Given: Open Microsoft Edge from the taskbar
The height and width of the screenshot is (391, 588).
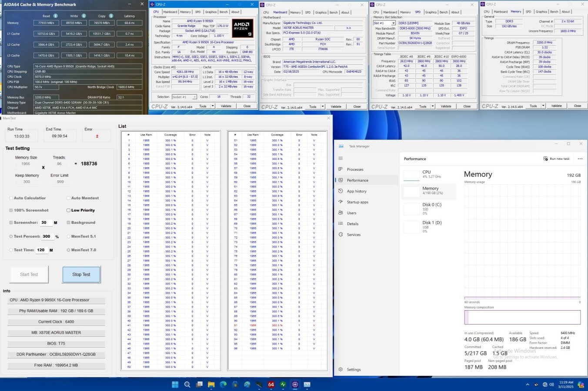Looking at the screenshot, I should pyautogui.click(x=223, y=384).
